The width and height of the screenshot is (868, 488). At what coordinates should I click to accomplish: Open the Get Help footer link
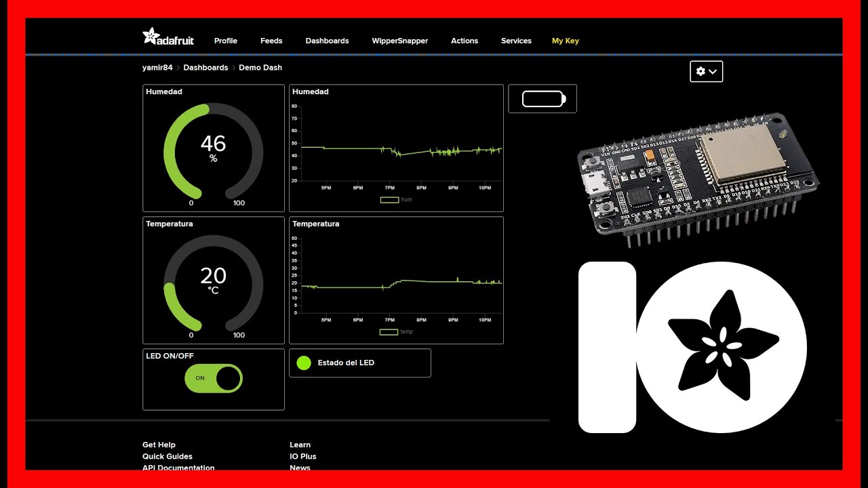coord(159,445)
